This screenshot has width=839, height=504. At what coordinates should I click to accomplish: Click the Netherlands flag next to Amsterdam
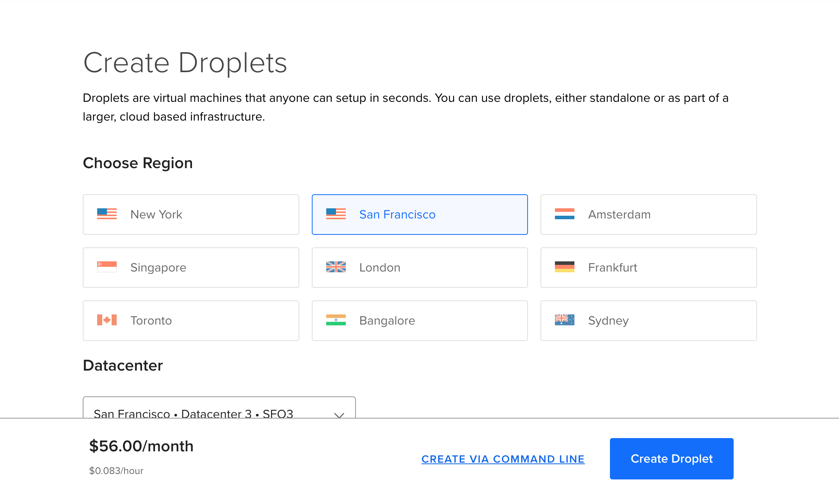(x=564, y=214)
